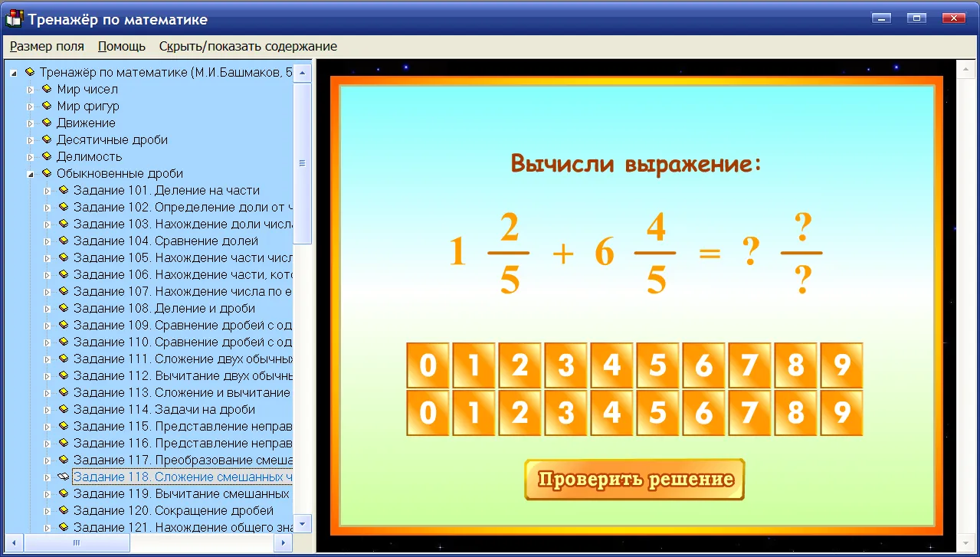980x557 pixels.
Task: Select digit tile 3 in bottom row
Action: pyautogui.click(x=565, y=413)
